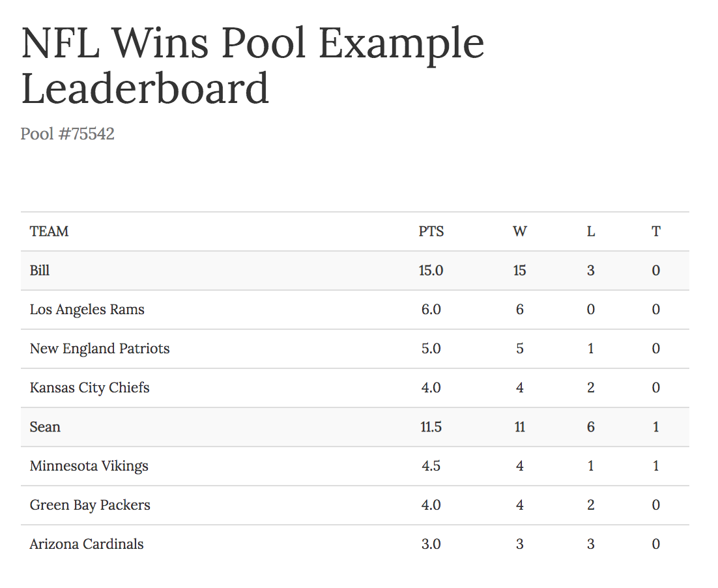Click the Pool #75542 subtitle

point(68,134)
